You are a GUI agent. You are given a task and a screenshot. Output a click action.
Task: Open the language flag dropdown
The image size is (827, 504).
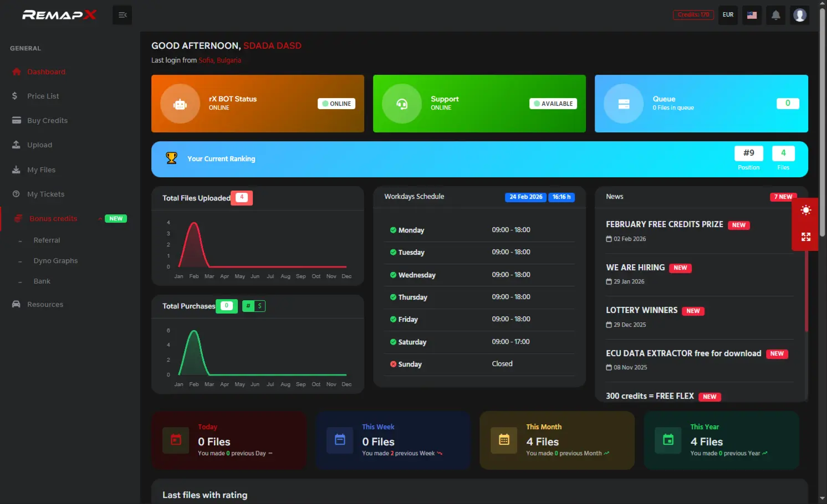(x=752, y=15)
